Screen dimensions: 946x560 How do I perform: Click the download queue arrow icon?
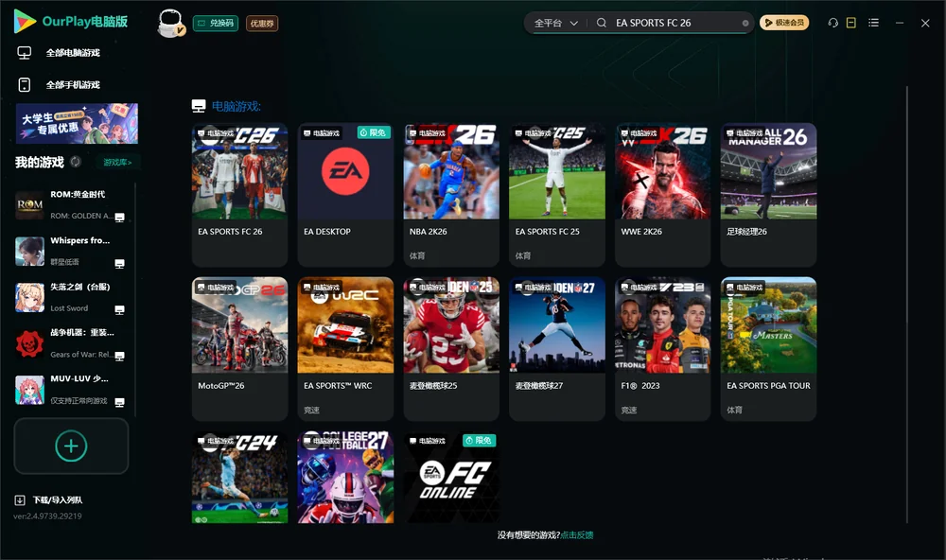pos(20,499)
